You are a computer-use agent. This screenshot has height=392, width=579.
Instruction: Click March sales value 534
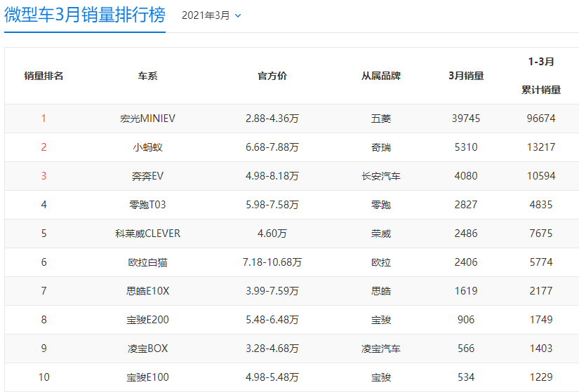tap(466, 377)
